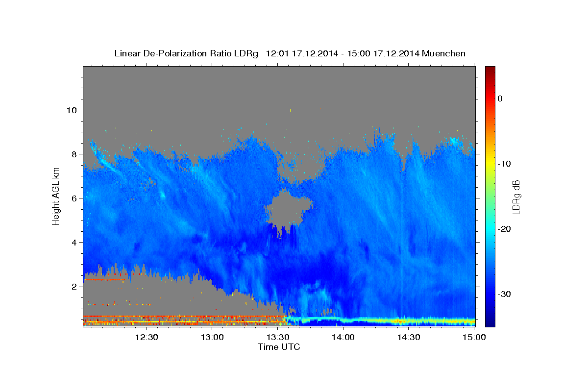The width and height of the screenshot is (588, 392).
Task: Click the colorbar value '-20'
Action: pyautogui.click(x=505, y=229)
